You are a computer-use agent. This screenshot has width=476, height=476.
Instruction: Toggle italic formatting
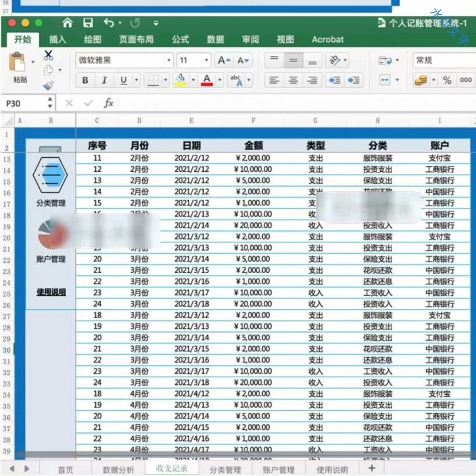pos(104,81)
